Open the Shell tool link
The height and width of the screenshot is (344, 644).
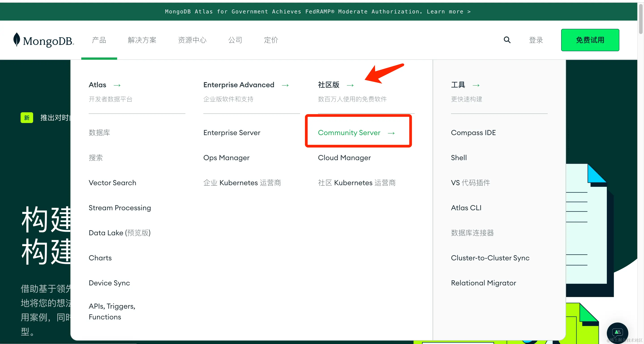click(x=459, y=157)
